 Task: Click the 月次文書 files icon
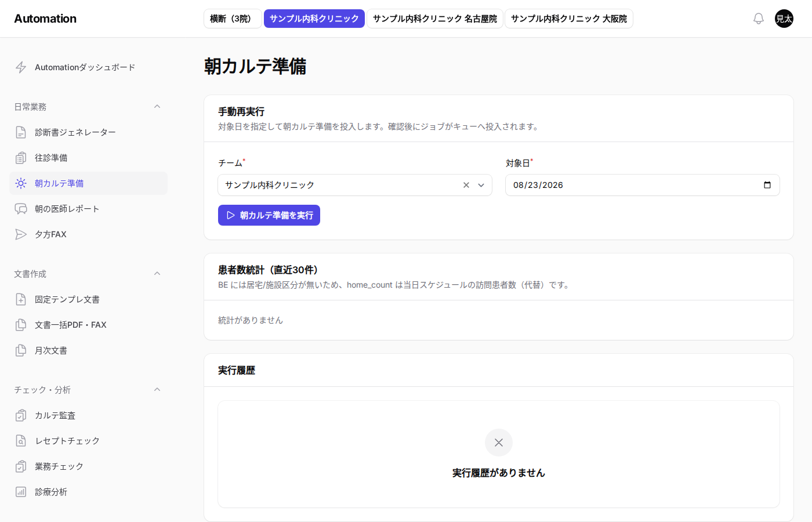point(21,350)
